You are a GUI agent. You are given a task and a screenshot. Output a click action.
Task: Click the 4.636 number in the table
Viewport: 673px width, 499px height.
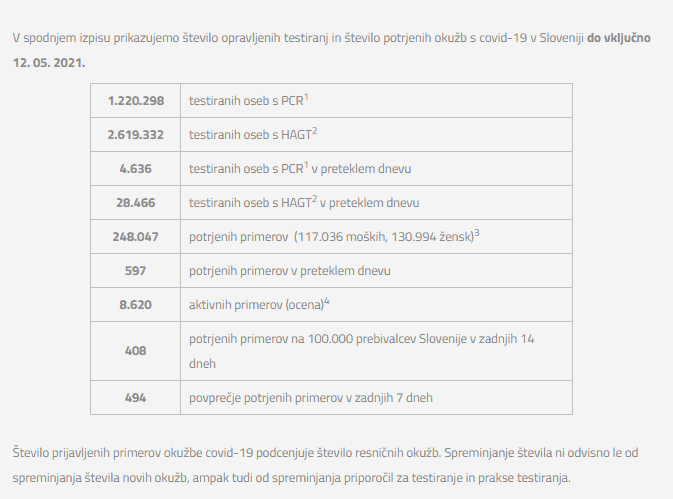[x=135, y=169]
